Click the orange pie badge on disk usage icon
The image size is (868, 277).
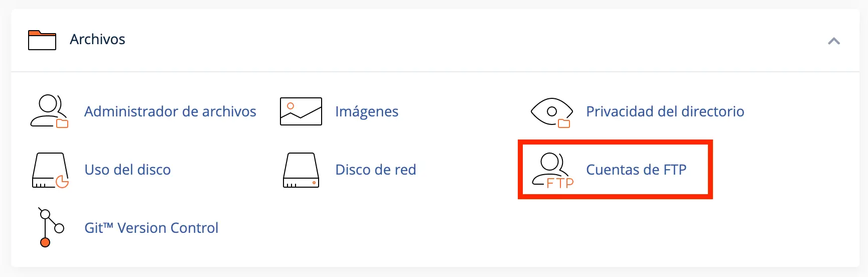[x=62, y=182]
